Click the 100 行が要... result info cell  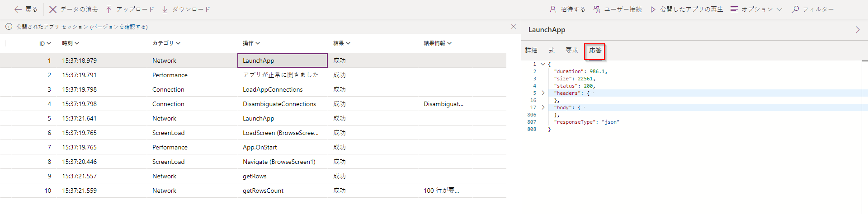tap(441, 191)
